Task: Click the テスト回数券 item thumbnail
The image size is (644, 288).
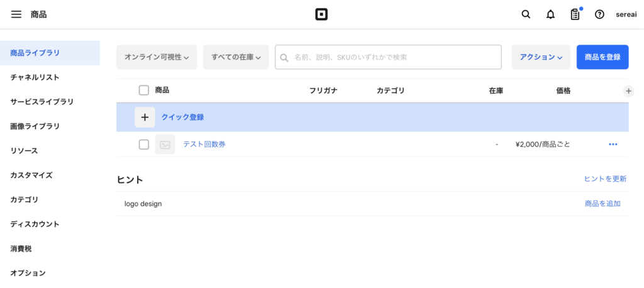Action: 165,145
